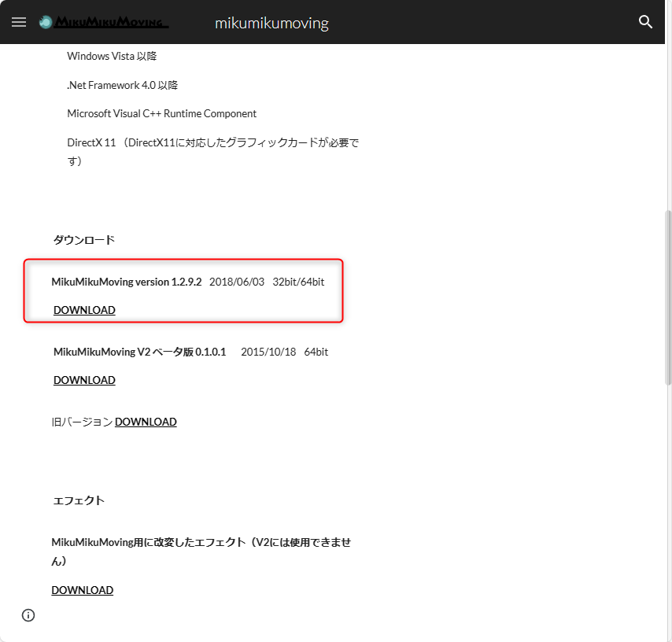Screen dimensions: 672x642
Task: Download MikuMikuMoving version 1.2.9.2
Action: 84,310
